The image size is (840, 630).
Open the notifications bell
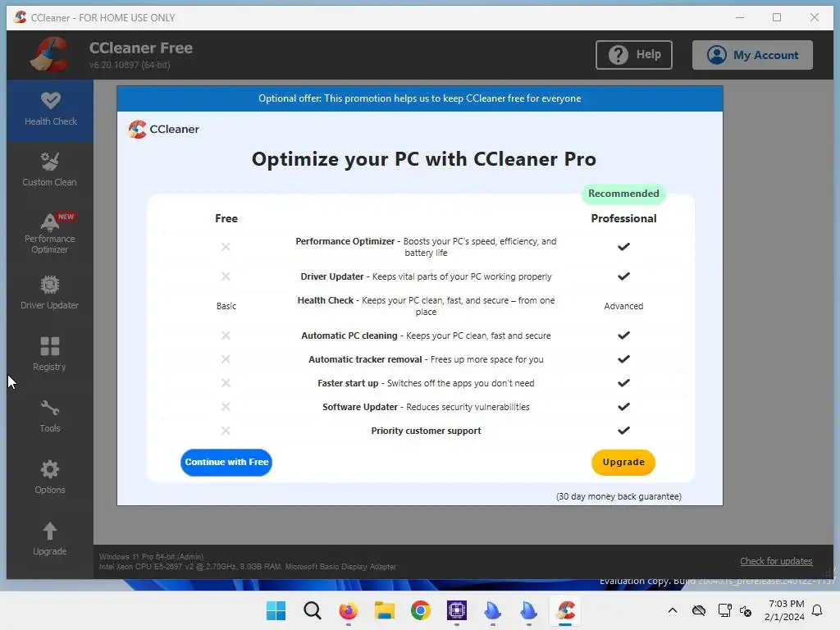pyautogui.click(x=817, y=610)
